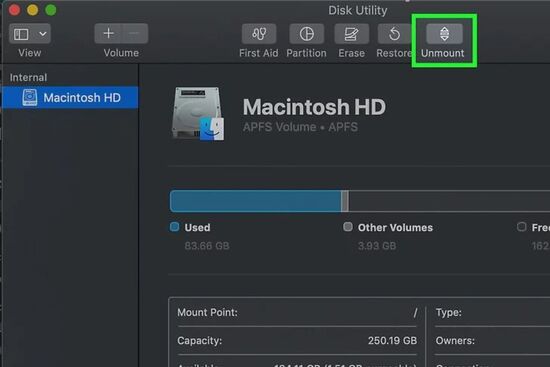Minimize window with the yellow button

(33, 10)
